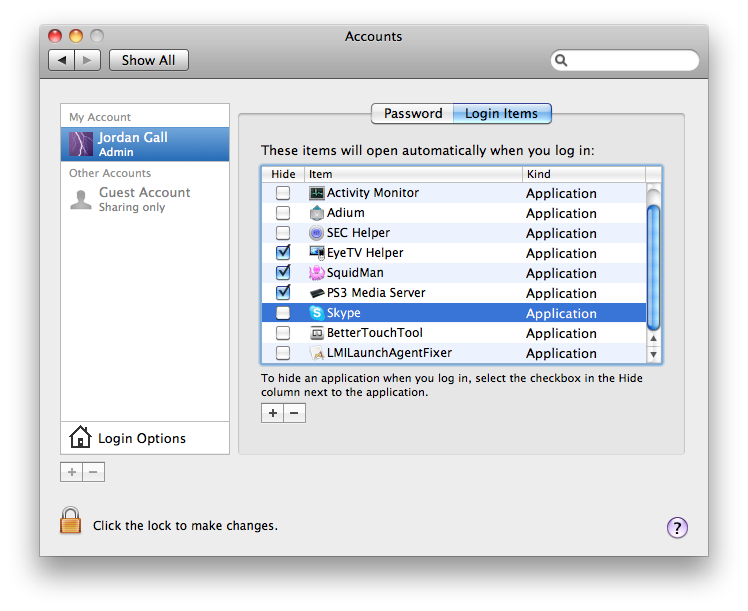The width and height of the screenshot is (748, 611).
Task: Click the PS3 Media Server icon
Action: 317,293
